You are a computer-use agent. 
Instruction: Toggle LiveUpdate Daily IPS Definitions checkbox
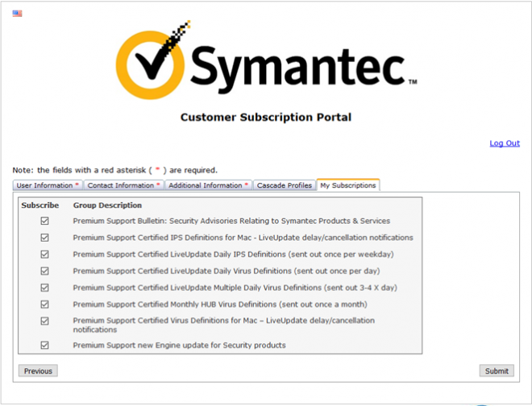[44, 254]
